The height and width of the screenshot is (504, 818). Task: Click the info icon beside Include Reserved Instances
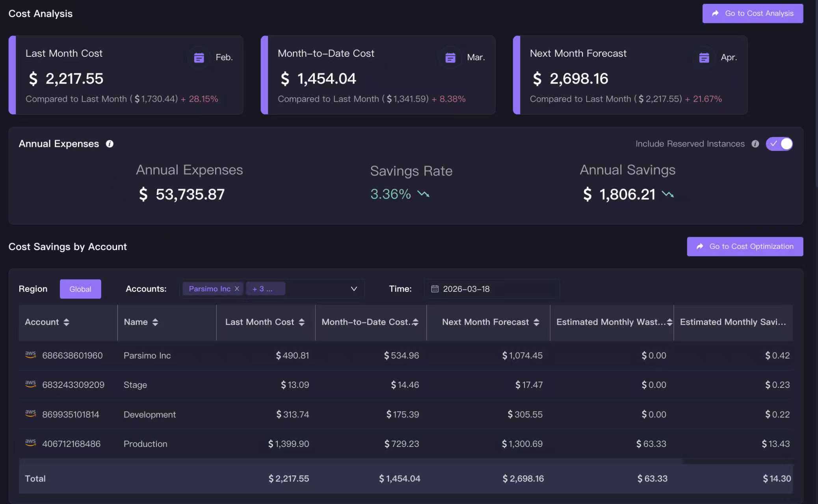click(755, 144)
